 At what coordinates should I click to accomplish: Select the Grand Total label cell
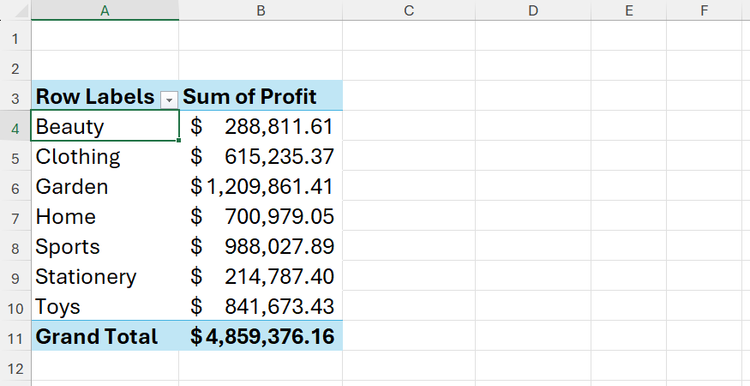point(105,336)
